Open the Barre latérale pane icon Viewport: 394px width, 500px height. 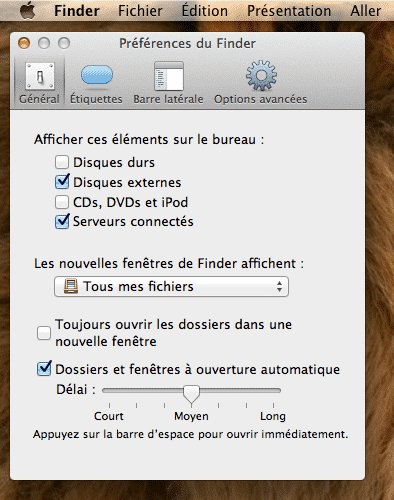(169, 76)
